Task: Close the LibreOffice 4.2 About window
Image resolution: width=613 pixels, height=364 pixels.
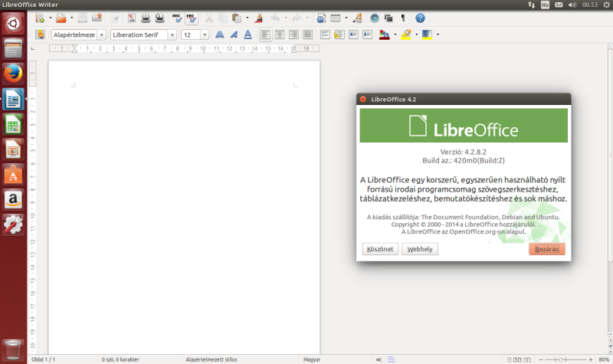Action: tap(362, 100)
